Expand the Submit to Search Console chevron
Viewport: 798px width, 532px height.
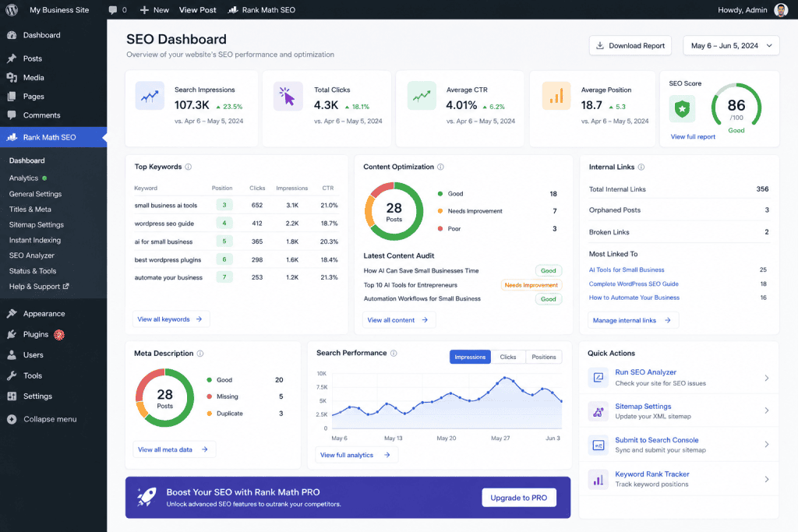(767, 445)
